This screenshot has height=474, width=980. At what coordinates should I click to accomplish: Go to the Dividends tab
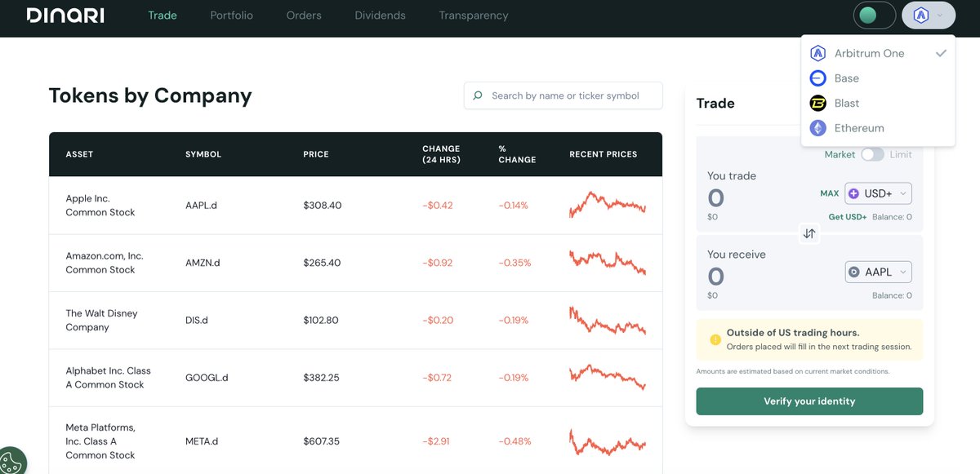coord(380,16)
